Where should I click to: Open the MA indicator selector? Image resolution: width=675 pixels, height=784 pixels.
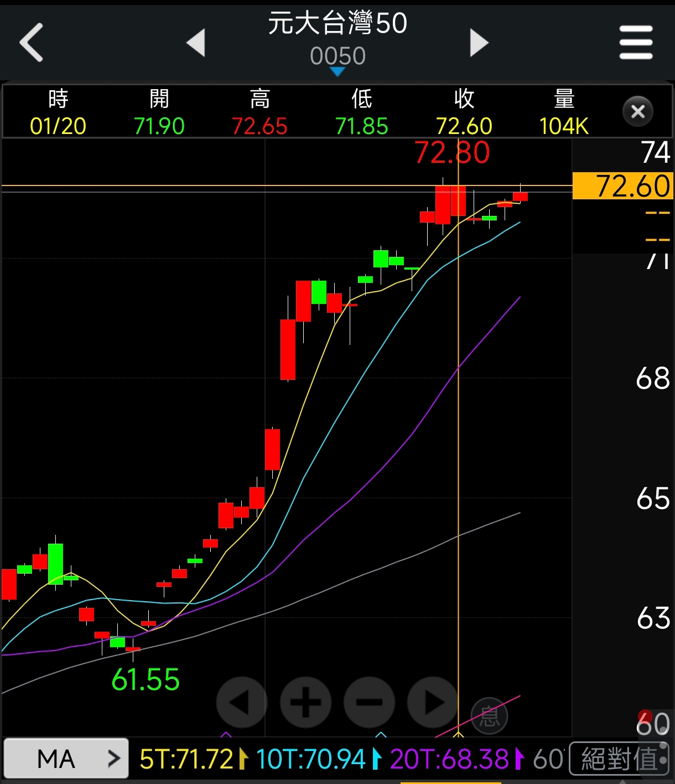tap(66, 759)
